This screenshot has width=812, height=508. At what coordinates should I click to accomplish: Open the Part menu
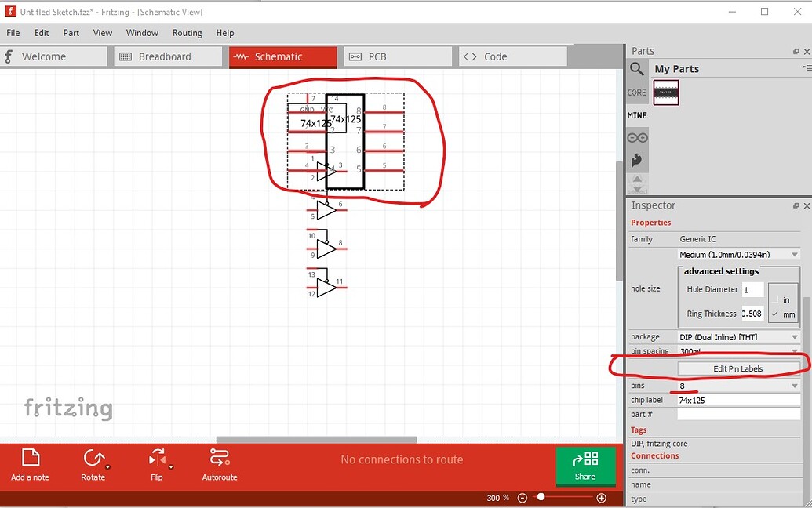coord(71,33)
